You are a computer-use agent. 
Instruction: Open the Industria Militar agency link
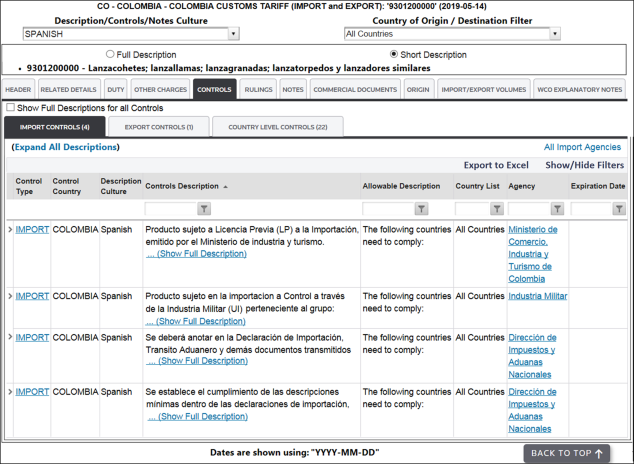pyautogui.click(x=538, y=296)
